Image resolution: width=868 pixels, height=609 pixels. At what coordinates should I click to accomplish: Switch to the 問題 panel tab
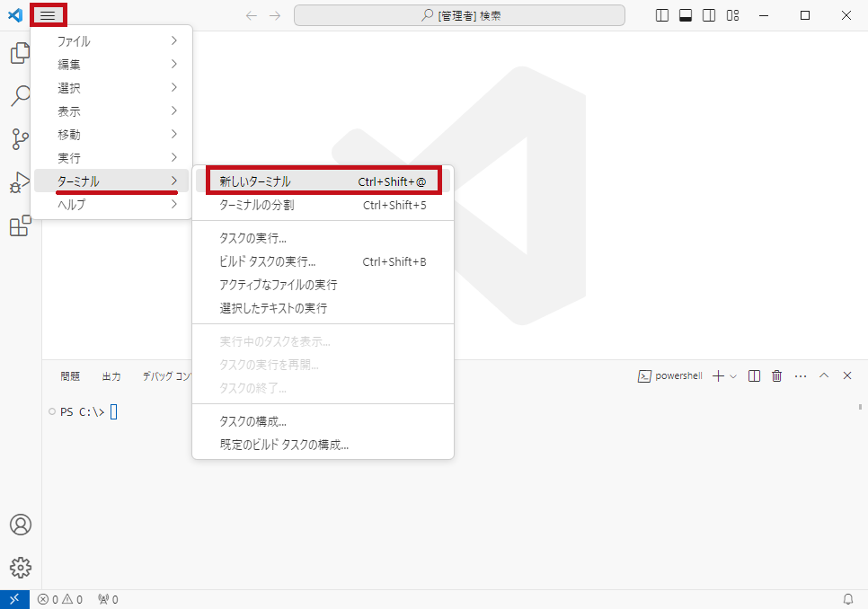70,376
